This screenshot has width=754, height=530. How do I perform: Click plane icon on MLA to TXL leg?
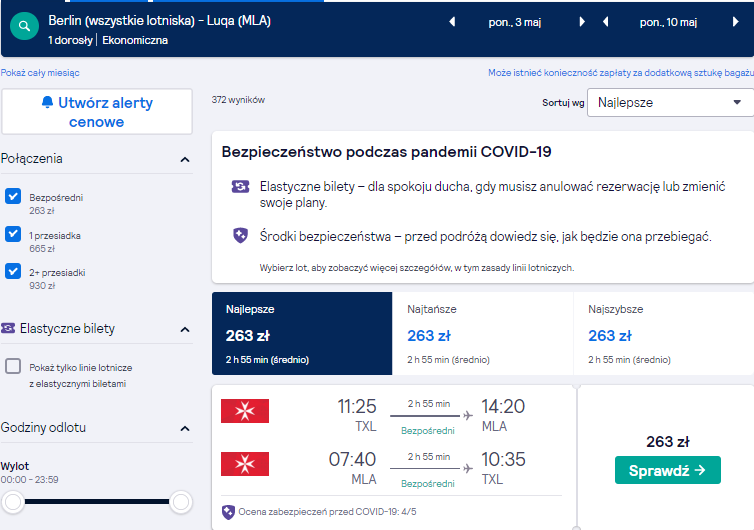pos(467,468)
